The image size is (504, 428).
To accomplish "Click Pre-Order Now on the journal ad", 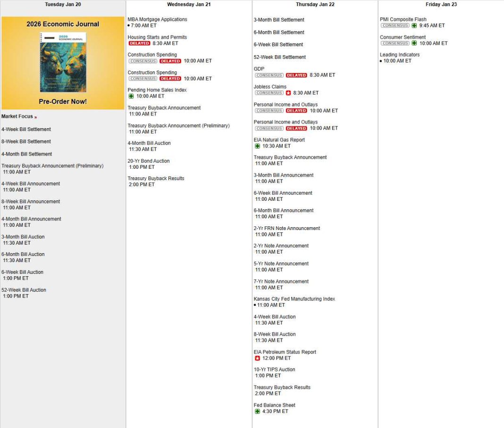I will click(x=63, y=101).
